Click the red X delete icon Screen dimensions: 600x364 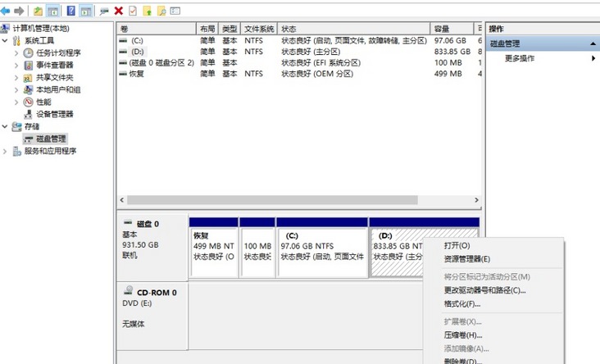coord(119,11)
